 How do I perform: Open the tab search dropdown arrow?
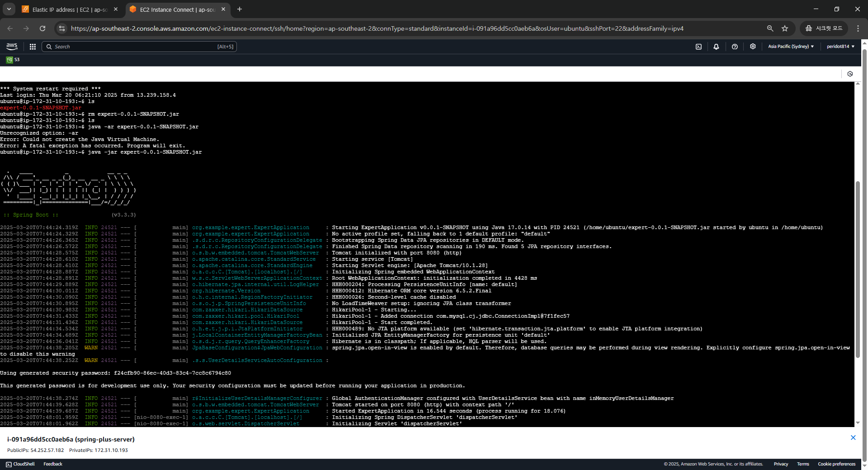(x=9, y=9)
